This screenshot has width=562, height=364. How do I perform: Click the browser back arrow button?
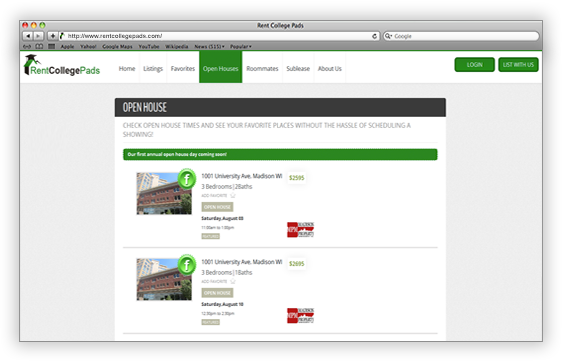pos(28,36)
